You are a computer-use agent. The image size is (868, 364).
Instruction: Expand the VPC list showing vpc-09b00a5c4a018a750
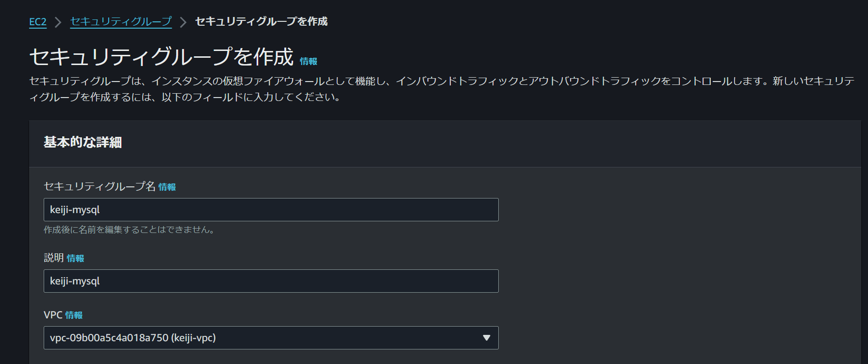(271, 338)
